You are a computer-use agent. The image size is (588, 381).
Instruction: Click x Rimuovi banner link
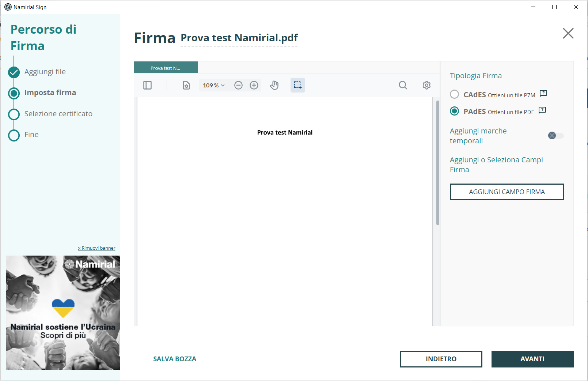click(96, 248)
